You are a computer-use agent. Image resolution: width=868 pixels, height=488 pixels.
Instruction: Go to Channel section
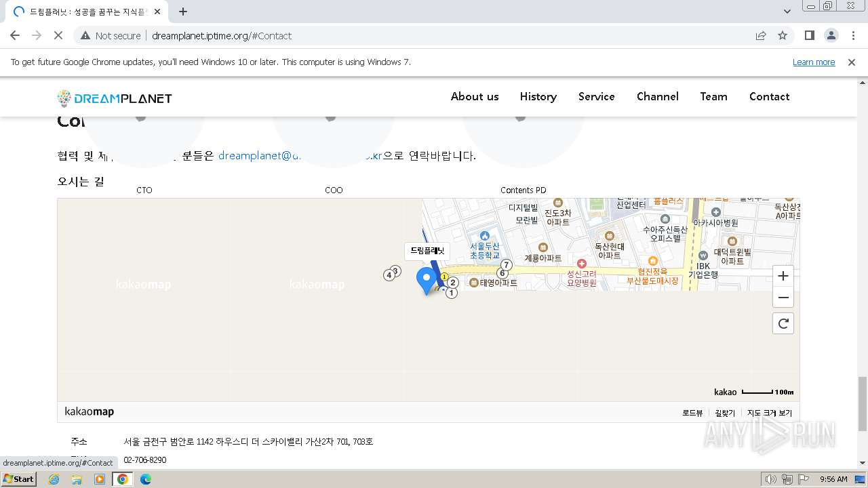(658, 96)
